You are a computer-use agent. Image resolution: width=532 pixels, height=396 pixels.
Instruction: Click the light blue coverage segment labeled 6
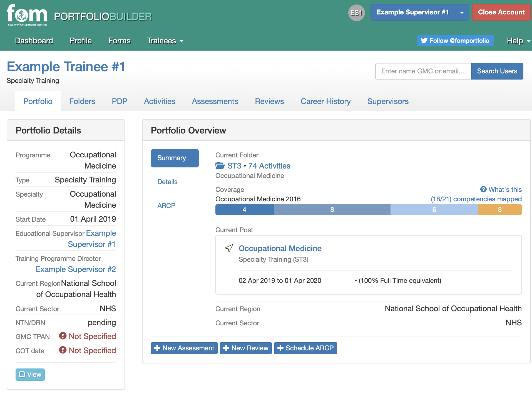[434, 210]
